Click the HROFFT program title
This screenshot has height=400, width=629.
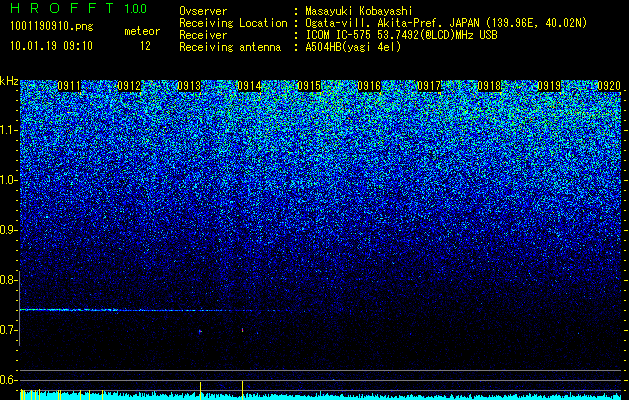61,8
